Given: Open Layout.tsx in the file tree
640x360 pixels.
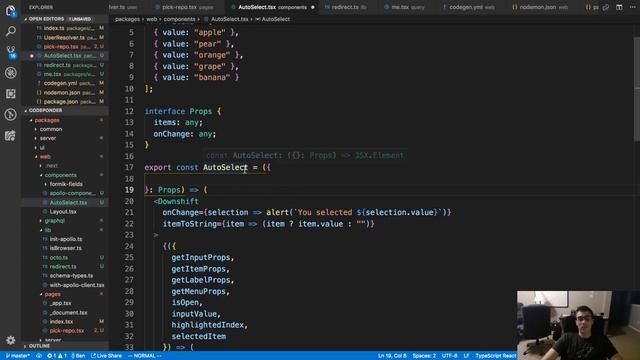Looking at the screenshot, I should (x=63, y=212).
